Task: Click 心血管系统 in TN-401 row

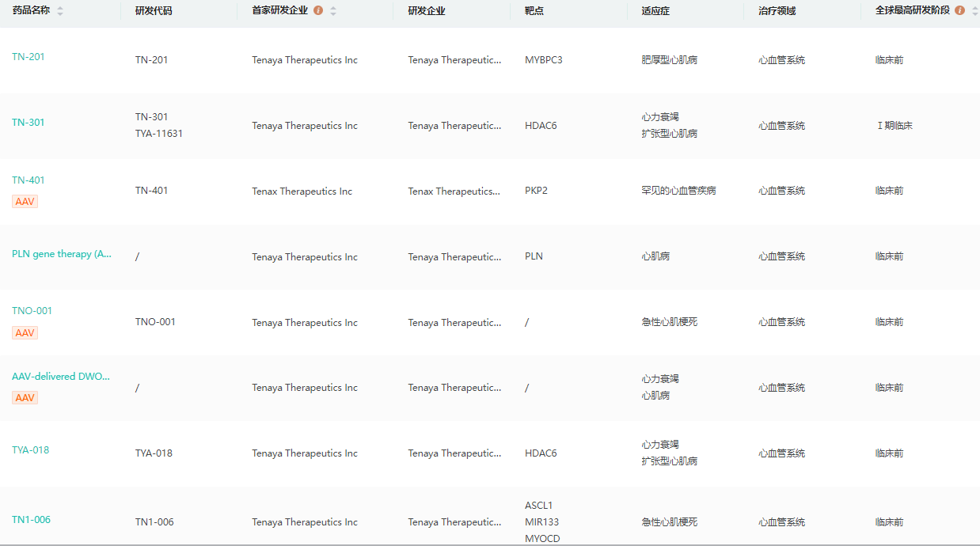Action: (x=781, y=191)
